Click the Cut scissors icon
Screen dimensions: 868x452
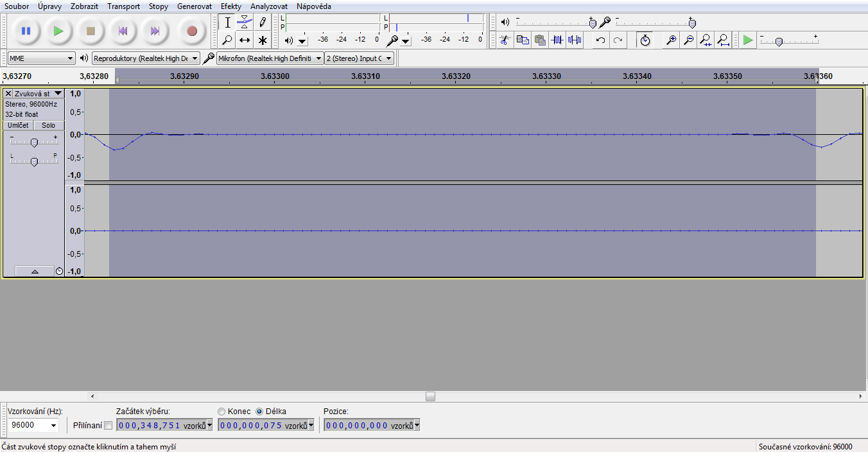pyautogui.click(x=505, y=40)
